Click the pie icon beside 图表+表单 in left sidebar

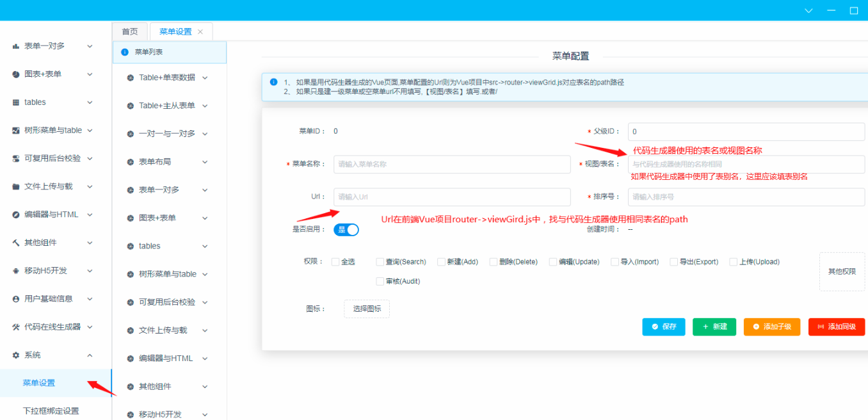tap(16, 74)
